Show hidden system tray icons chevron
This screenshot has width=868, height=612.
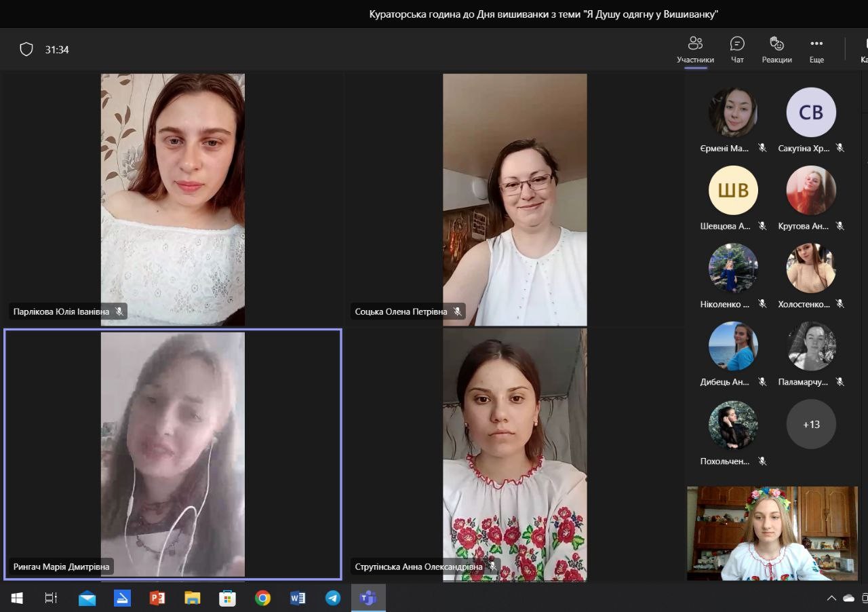pyautogui.click(x=831, y=598)
